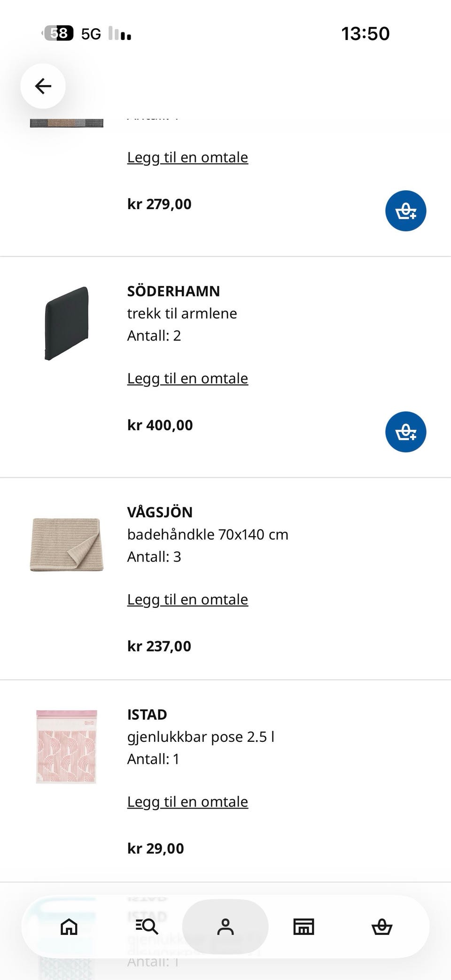The image size is (451, 980).
Task: Tap the battery level indicator
Action: [58, 33]
